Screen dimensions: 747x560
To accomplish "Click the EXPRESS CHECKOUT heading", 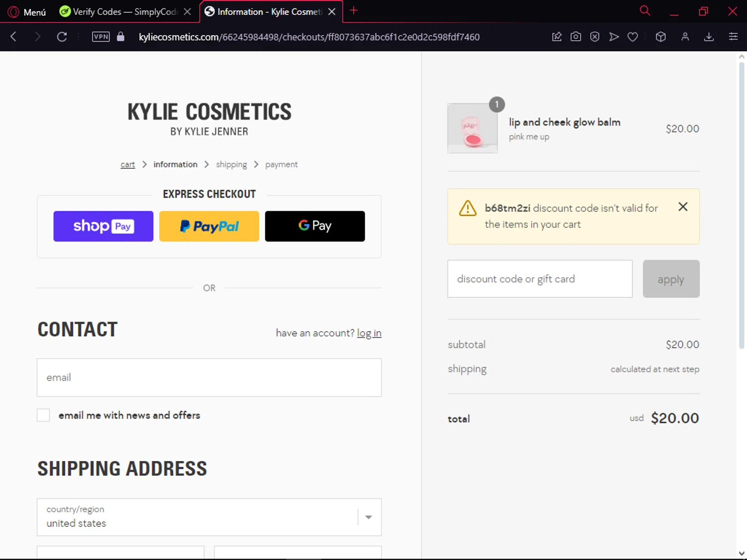I will click(209, 194).
